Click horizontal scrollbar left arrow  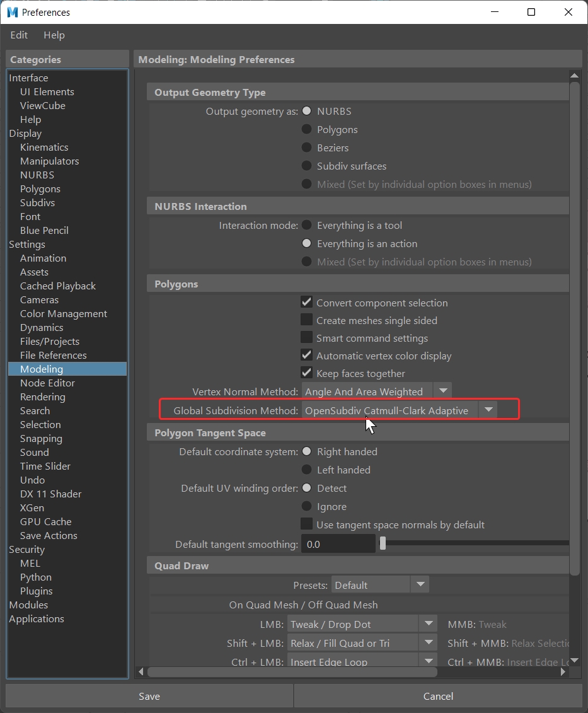(x=141, y=671)
